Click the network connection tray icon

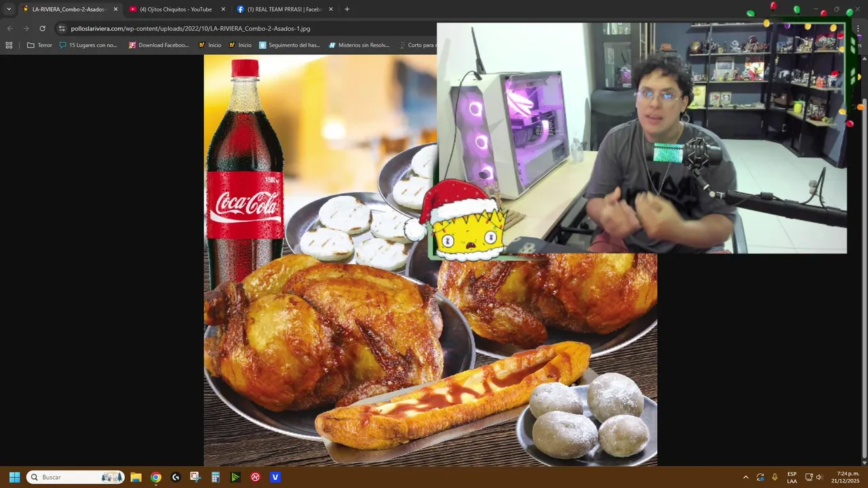808,477
